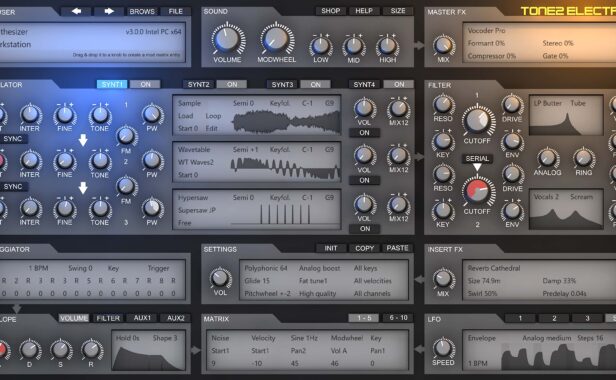The width and height of the screenshot is (616, 380).
Task: Switch to the SYNT2 tab
Action: (198, 84)
